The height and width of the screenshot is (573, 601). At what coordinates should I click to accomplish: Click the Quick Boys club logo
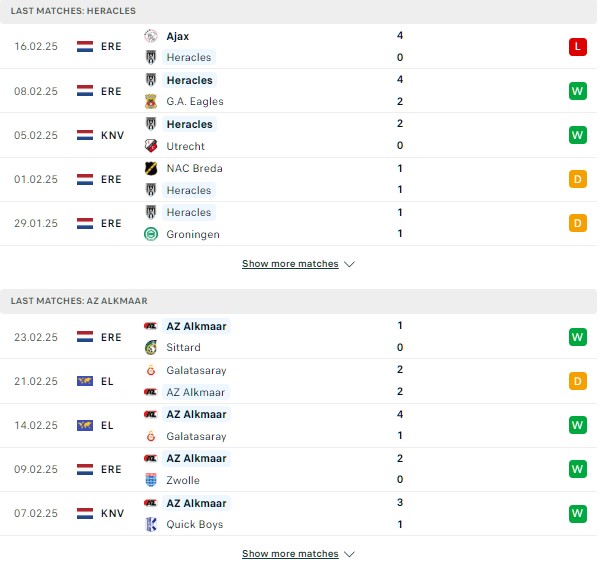click(151, 524)
